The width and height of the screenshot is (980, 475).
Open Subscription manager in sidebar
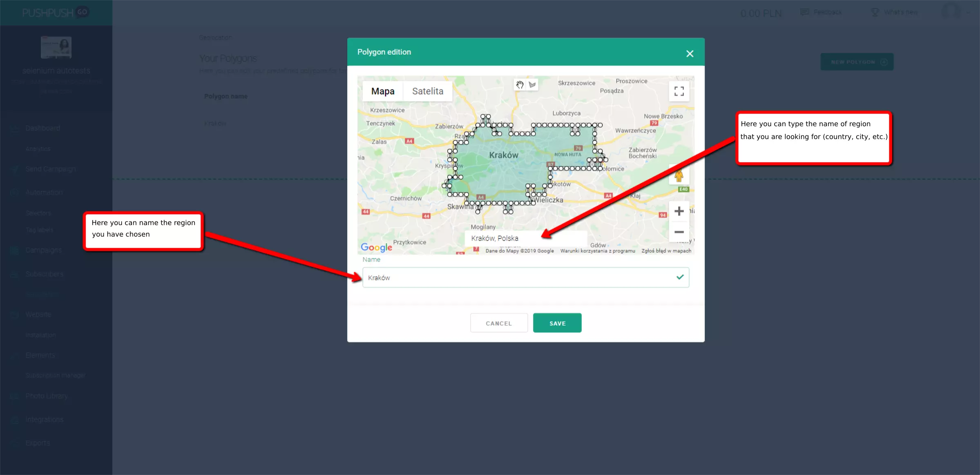(x=56, y=375)
